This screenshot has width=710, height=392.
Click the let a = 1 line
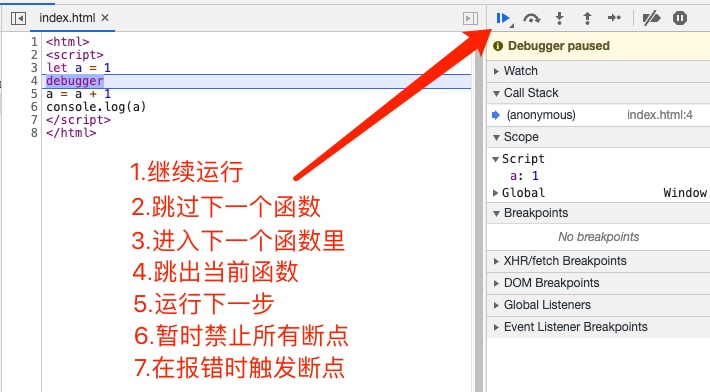pyautogui.click(x=78, y=68)
